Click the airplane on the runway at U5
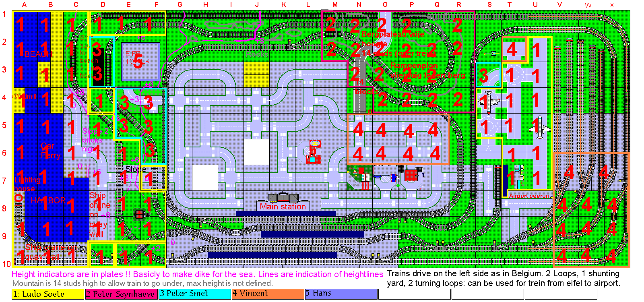 coord(539,127)
